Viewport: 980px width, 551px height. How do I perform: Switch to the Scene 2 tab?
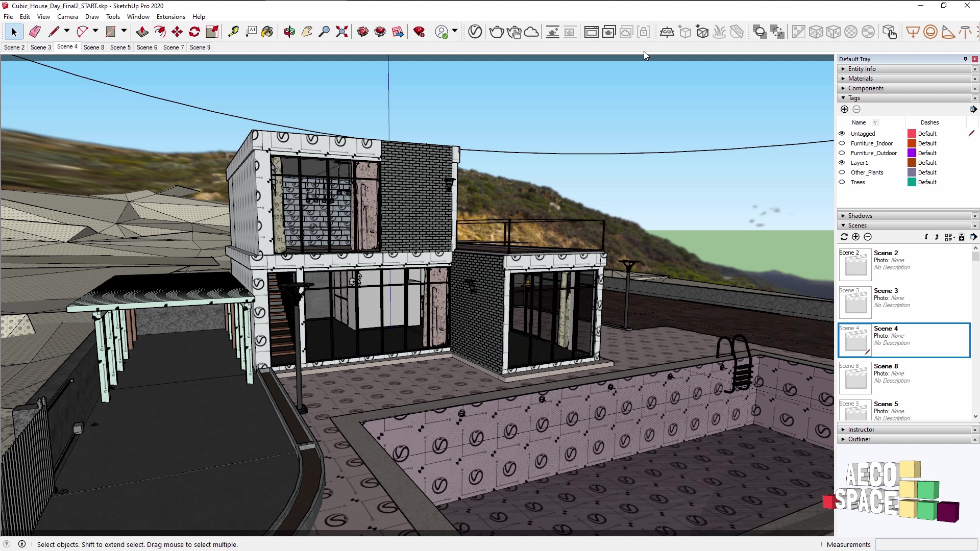14,47
